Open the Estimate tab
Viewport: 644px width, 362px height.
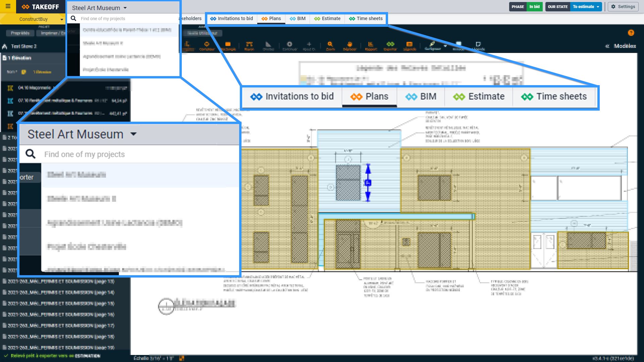click(327, 18)
